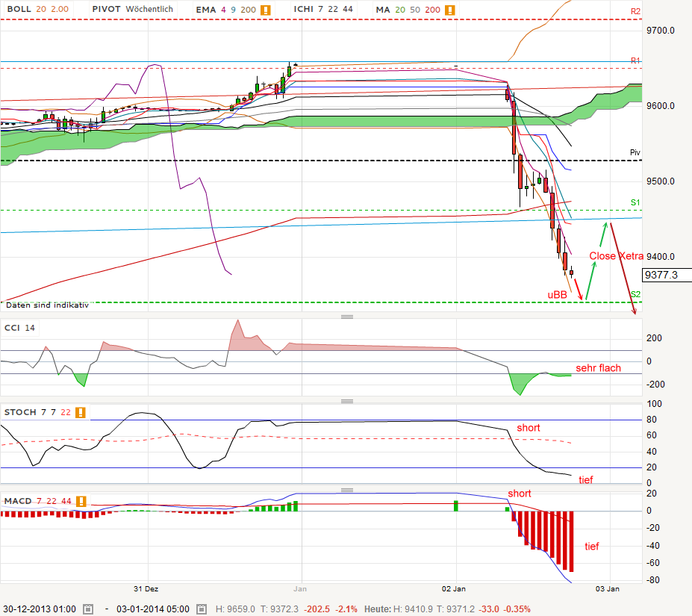This screenshot has height=616, width=692.
Task: Click the Piv pivot label
Action: (635, 152)
